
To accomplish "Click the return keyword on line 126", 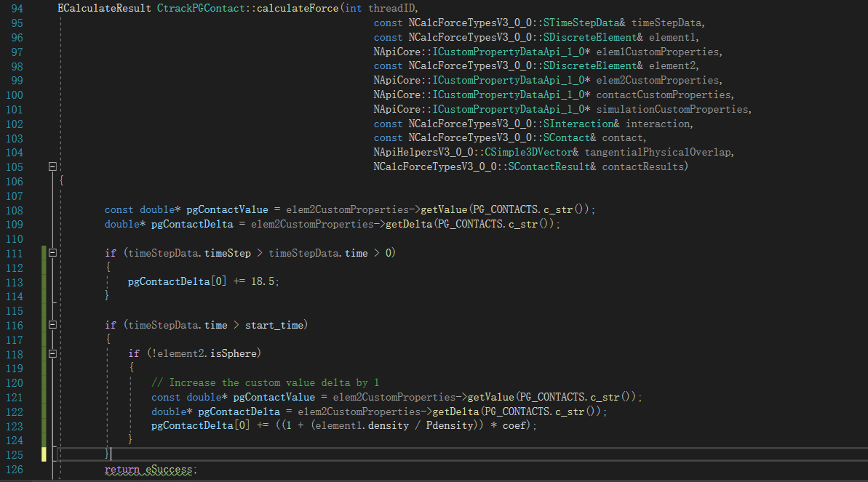I will tap(122, 469).
